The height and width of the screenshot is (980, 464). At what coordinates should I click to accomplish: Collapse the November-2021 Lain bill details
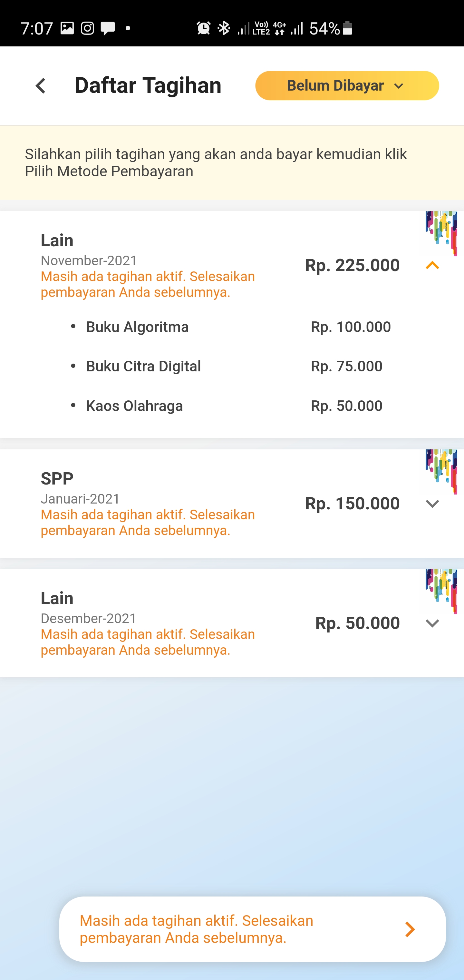coord(432,265)
